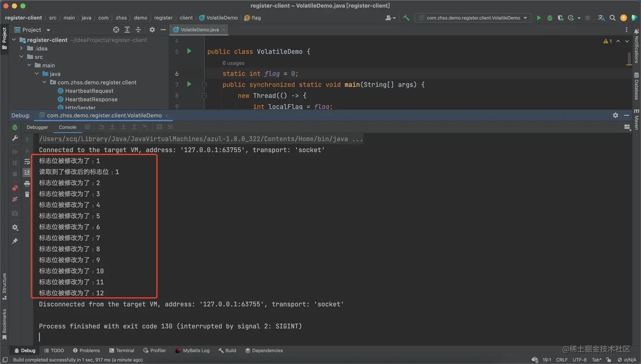This screenshot has height=364, width=641.
Task: Open debug settings gear in left strip
Action: (x=15, y=228)
